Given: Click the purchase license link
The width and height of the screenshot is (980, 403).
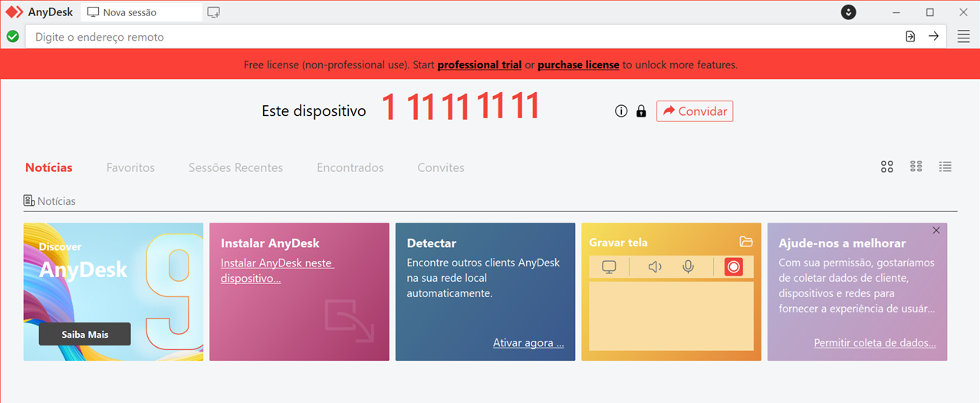Looking at the screenshot, I should click(578, 65).
